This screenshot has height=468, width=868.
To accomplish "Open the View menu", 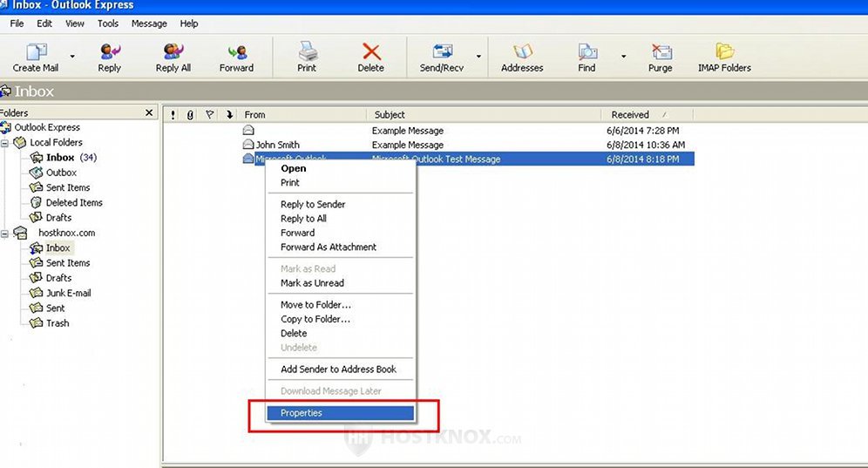I will [x=75, y=24].
